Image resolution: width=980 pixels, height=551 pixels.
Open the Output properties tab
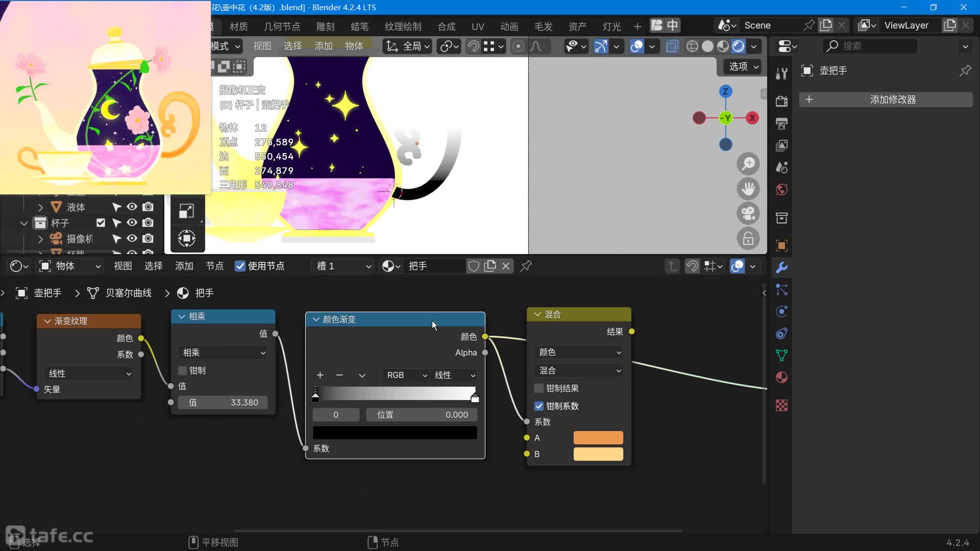pyautogui.click(x=781, y=123)
